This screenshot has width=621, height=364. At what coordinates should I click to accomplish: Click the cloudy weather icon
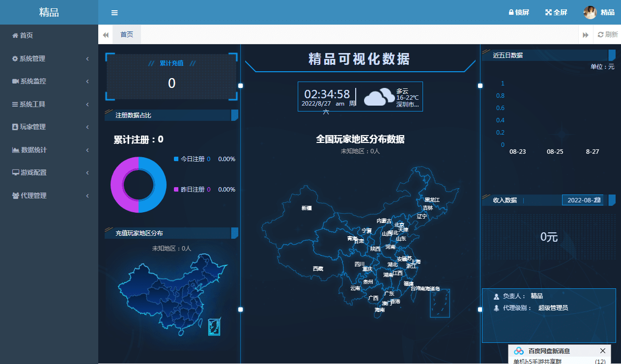click(x=379, y=97)
